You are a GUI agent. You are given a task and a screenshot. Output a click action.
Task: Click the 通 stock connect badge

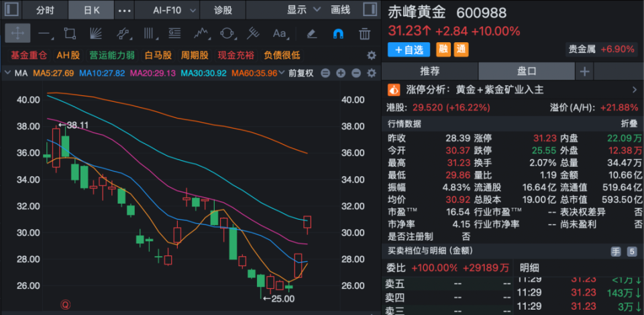tap(462, 50)
